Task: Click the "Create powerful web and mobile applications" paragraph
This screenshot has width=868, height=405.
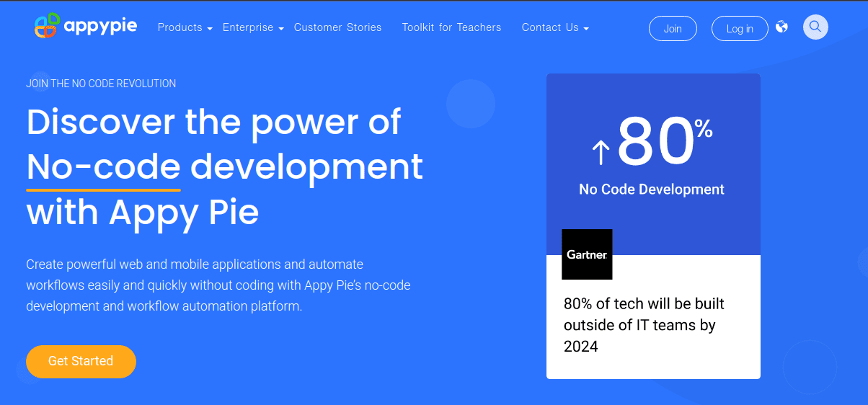Action: pos(218,285)
